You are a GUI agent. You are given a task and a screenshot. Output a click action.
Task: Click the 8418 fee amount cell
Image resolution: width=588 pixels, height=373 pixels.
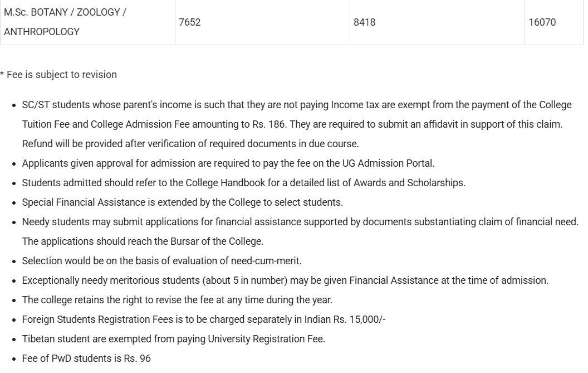365,22
